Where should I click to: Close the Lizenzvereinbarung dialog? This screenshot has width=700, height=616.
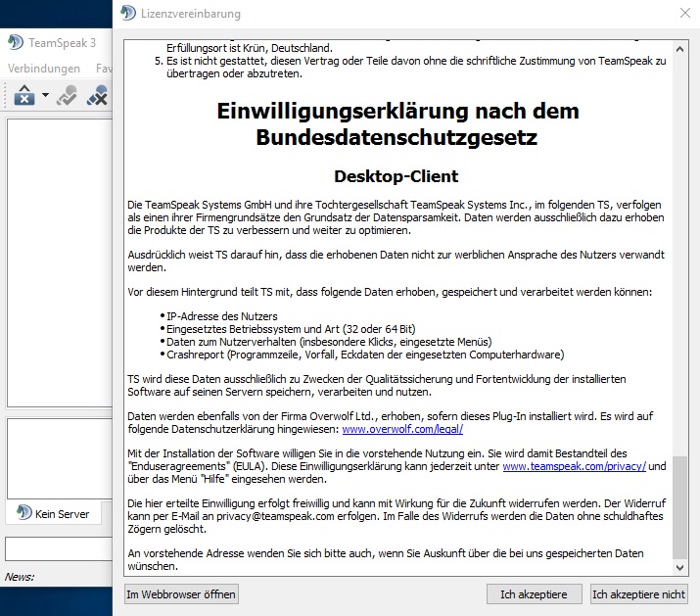[x=683, y=14]
